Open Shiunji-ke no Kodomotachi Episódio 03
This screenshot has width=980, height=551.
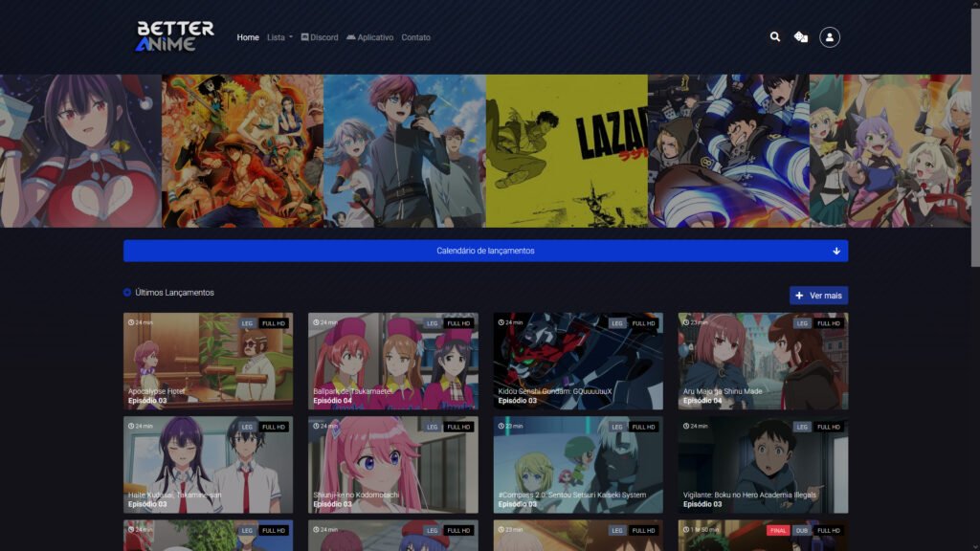(x=393, y=465)
